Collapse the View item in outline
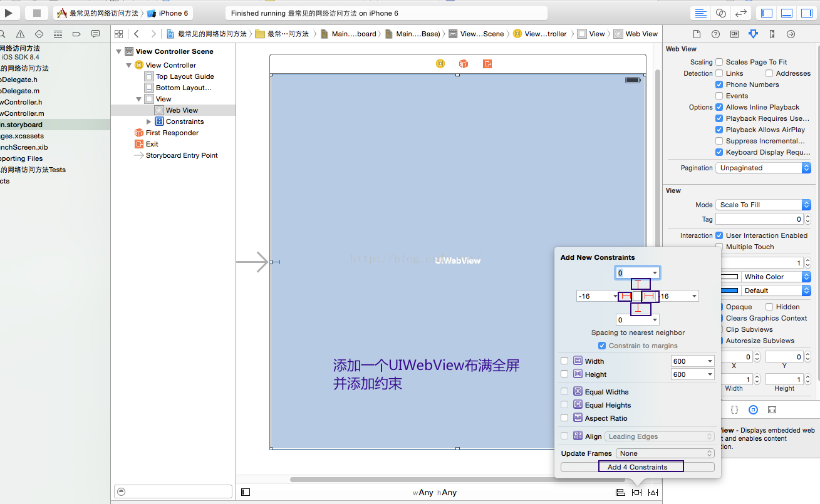Screen dimensions: 820x504 [139, 99]
